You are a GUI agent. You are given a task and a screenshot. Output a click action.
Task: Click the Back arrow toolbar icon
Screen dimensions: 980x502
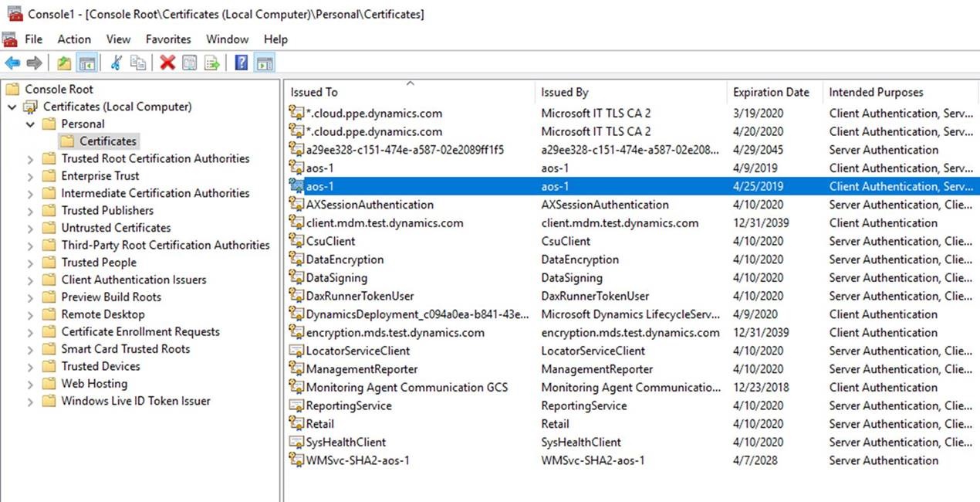pos(12,63)
